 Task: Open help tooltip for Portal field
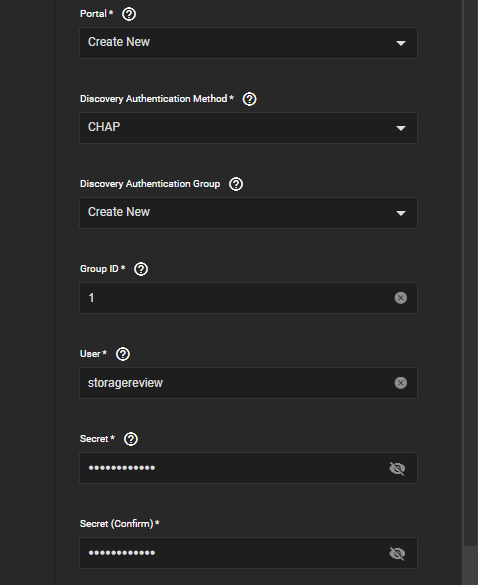[x=129, y=14]
